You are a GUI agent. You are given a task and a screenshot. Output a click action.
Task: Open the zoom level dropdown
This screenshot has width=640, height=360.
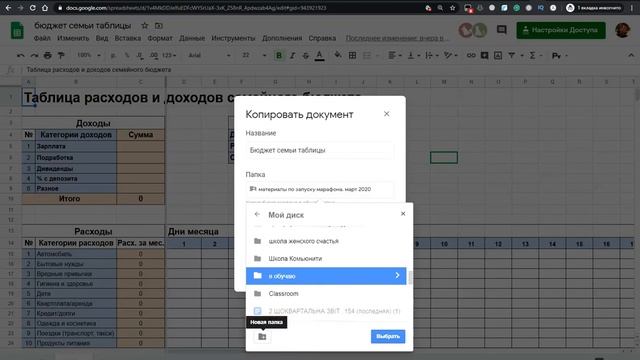(89, 55)
